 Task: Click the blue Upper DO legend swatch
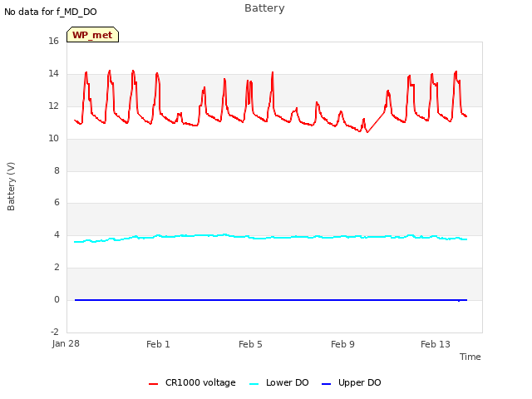[326, 384]
